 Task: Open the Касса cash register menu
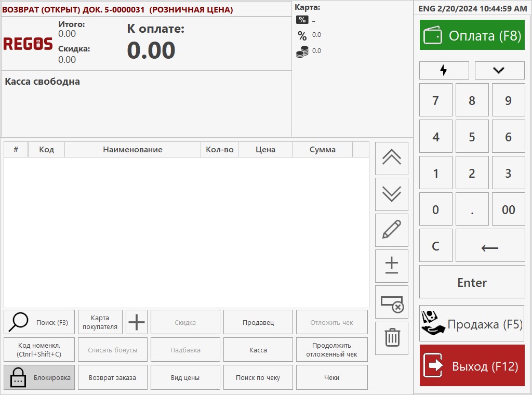(258, 350)
